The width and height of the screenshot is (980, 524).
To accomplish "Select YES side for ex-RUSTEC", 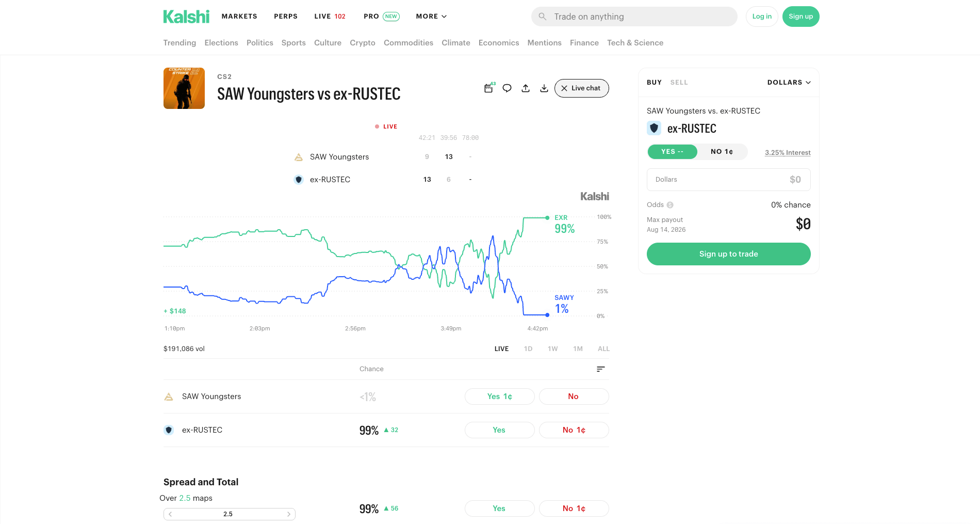I will click(x=672, y=152).
